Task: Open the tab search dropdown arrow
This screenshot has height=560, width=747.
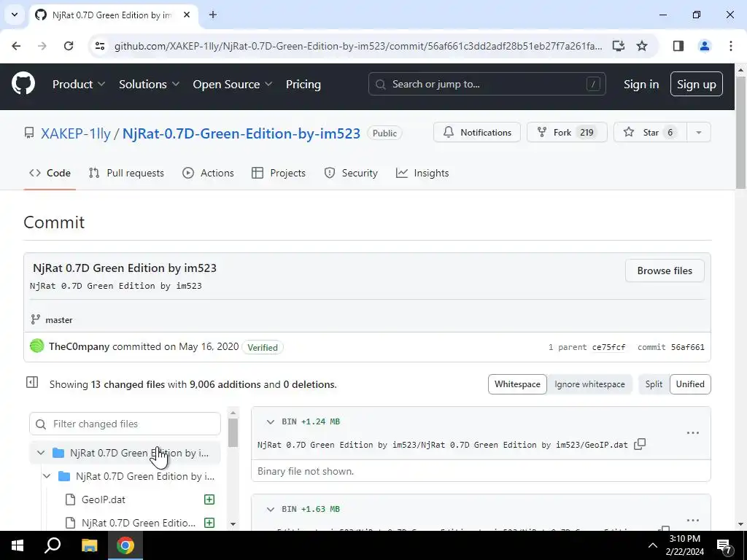Action: [x=15, y=15]
